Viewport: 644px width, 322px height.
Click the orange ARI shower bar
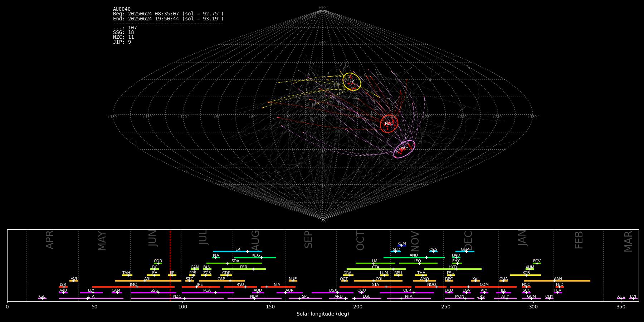[x=148, y=281]
